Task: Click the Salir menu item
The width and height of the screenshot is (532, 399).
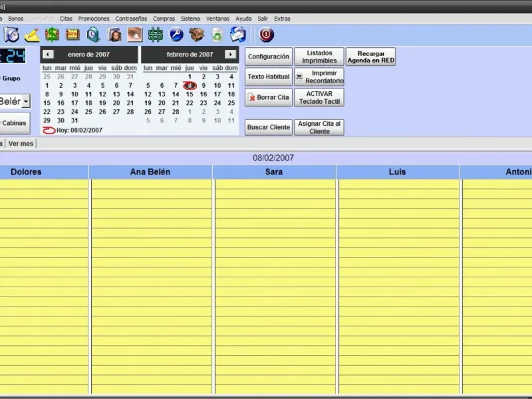Action: pos(263,19)
